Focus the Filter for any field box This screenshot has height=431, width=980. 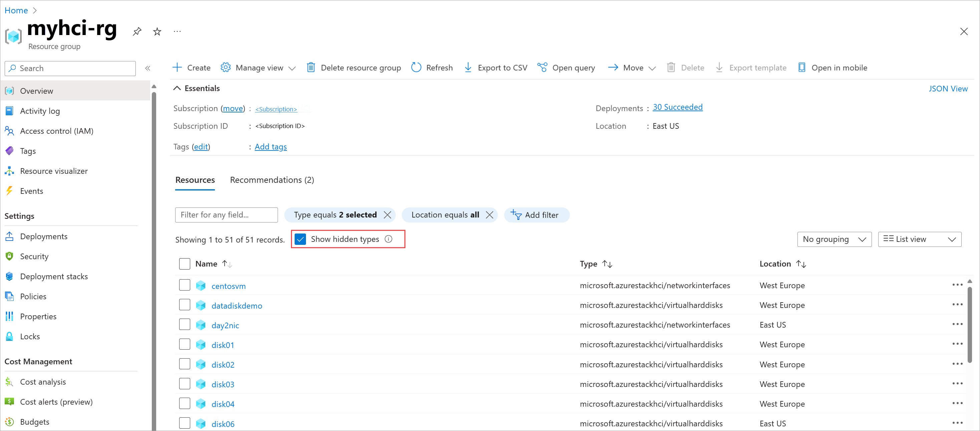(226, 215)
